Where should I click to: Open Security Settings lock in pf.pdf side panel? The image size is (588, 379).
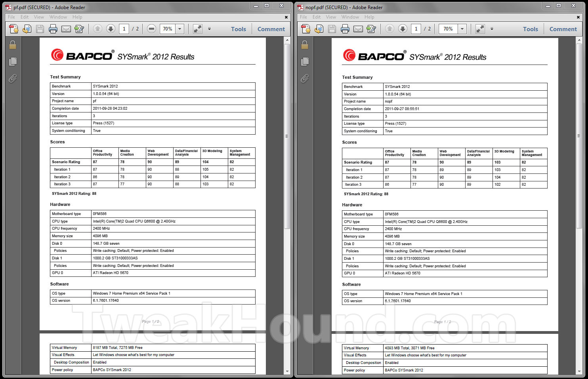13,45
